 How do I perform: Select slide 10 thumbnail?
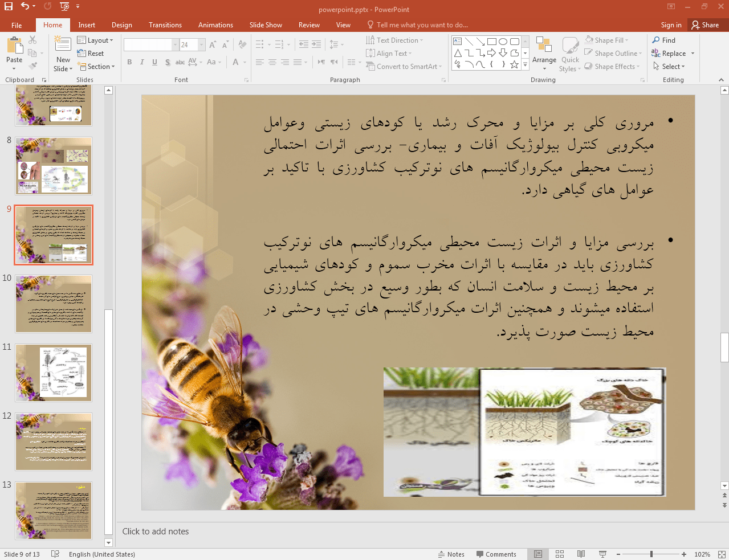[x=54, y=304]
